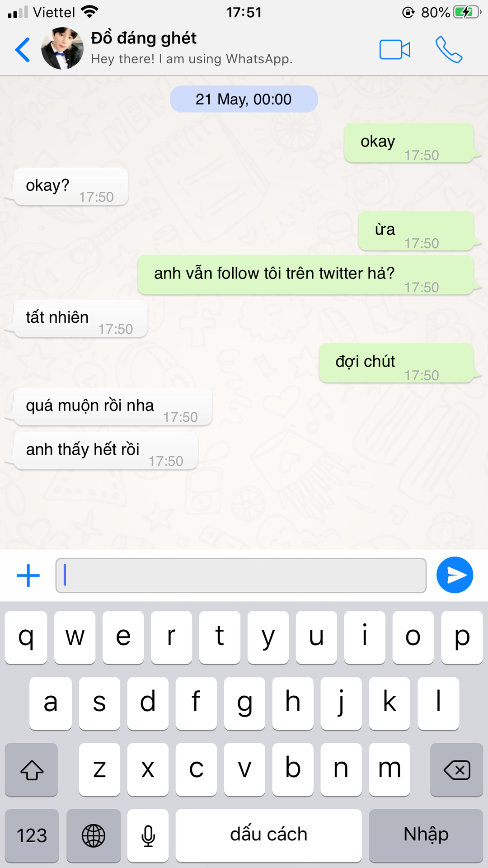
Task: Open contact info via name Đồ đáng ghét
Action: (x=144, y=38)
